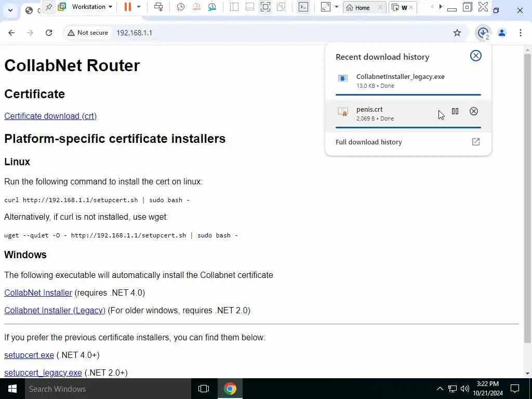
Task: Open the volume tray icon
Action: click(464, 389)
